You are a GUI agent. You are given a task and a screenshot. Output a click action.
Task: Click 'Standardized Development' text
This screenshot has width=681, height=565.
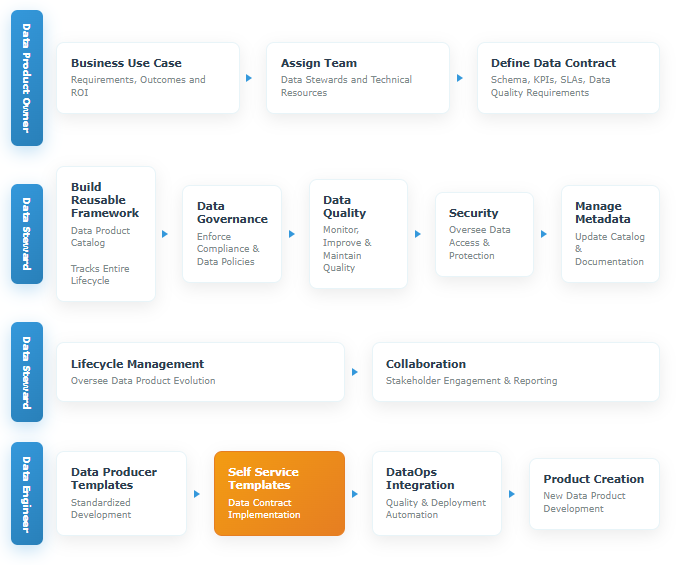pos(101,509)
